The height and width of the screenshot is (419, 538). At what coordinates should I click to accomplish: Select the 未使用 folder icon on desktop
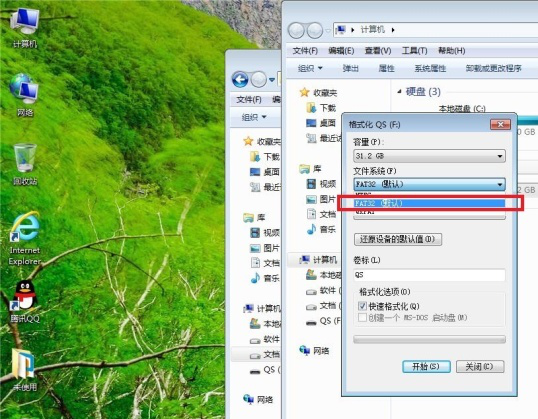(25, 370)
